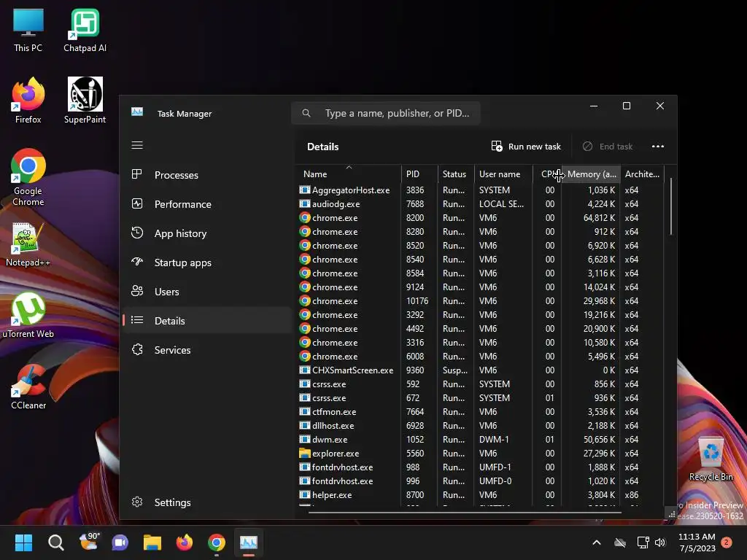Select the ctfmon.exe process
The width and height of the screenshot is (747, 560).
tap(481, 411)
